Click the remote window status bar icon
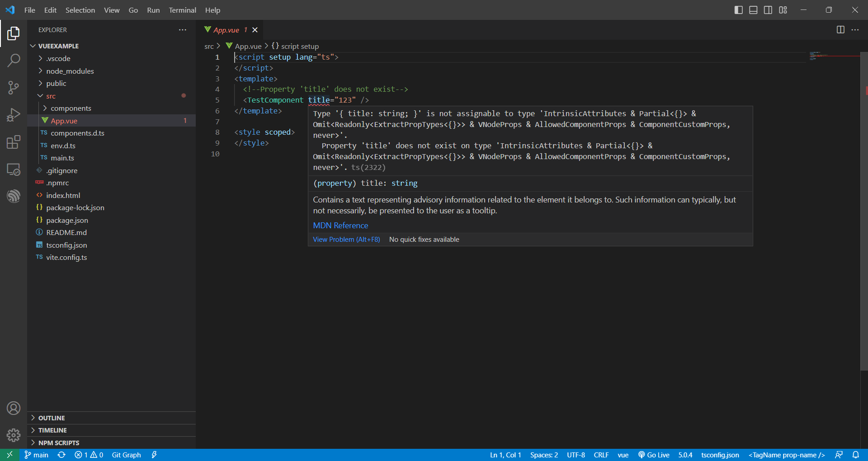 click(9, 455)
